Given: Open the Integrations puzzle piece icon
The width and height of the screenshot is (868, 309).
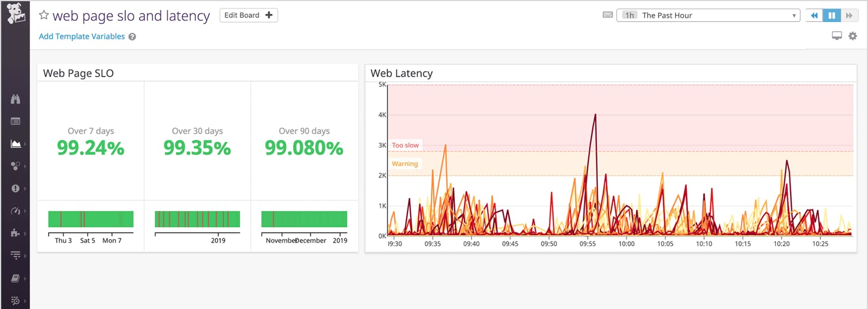Looking at the screenshot, I should point(16,233).
